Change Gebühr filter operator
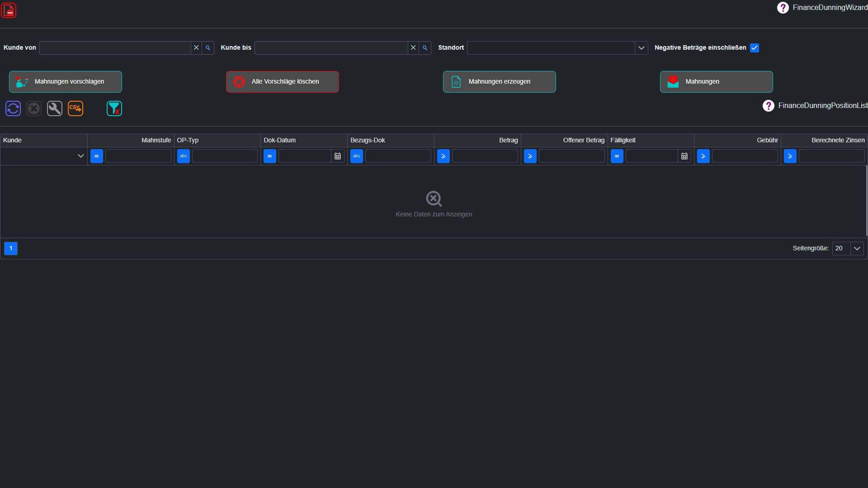This screenshot has height=488, width=868. point(703,156)
